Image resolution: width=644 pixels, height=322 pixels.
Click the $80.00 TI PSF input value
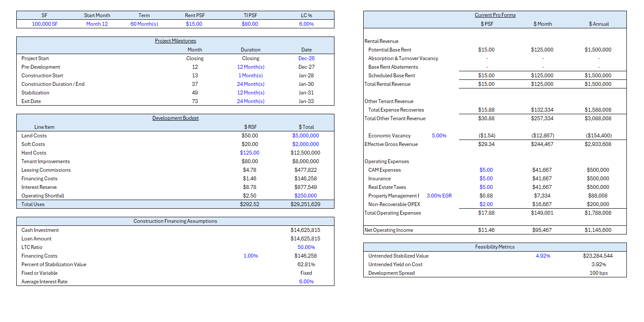250,24
